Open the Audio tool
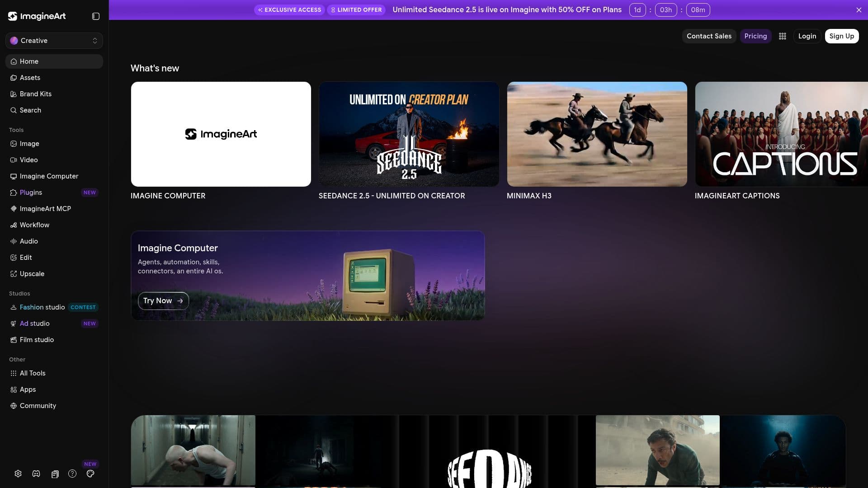This screenshot has height=488, width=868. pos(54,241)
